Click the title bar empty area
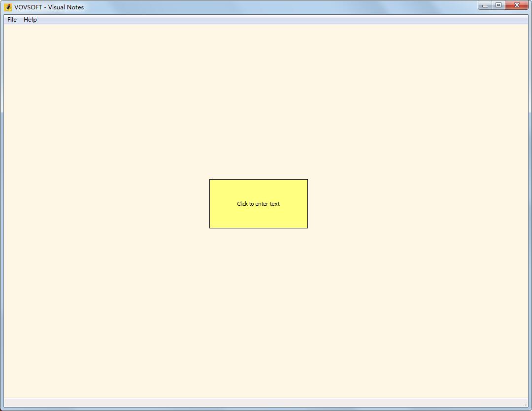Viewport: 532px width, 411px height. (x=278, y=7)
